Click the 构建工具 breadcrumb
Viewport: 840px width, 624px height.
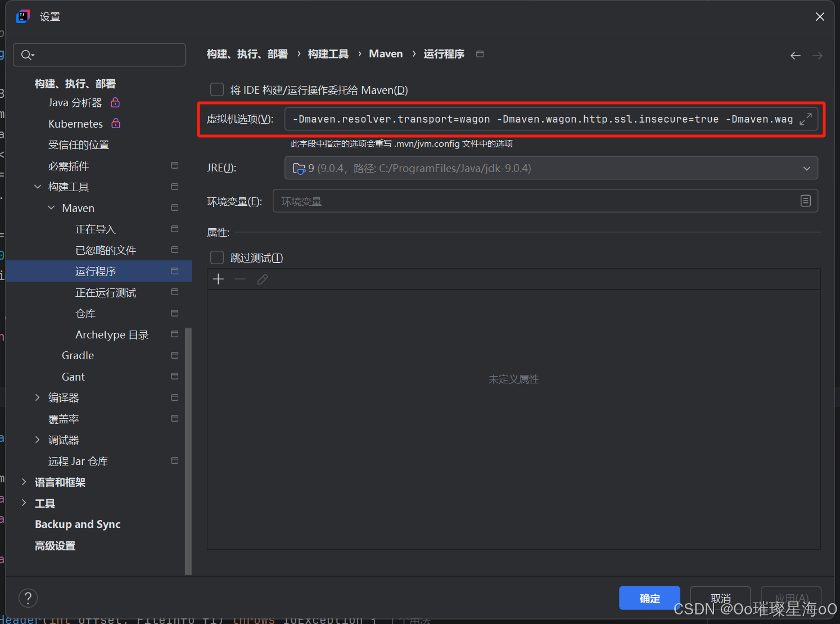[328, 53]
